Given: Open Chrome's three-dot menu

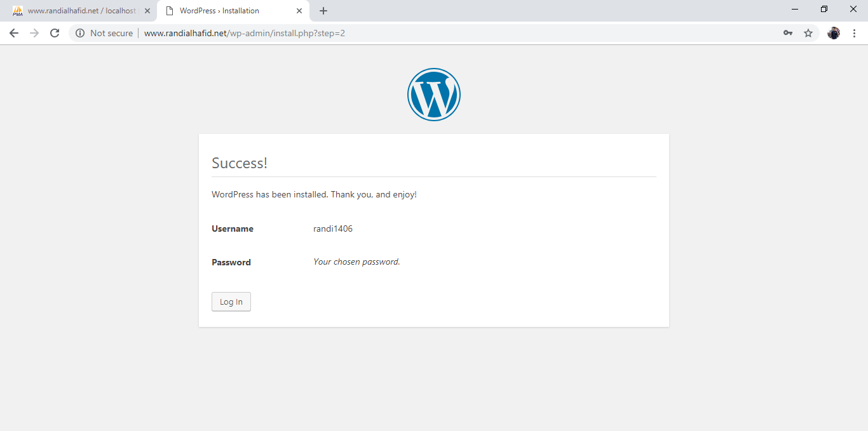Looking at the screenshot, I should tap(854, 33).
